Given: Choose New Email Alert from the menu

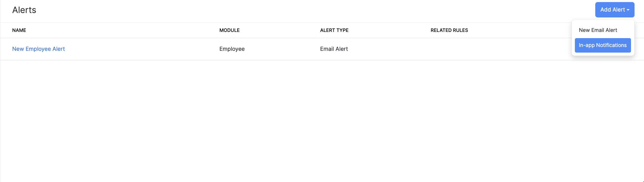Looking at the screenshot, I should [x=598, y=30].
